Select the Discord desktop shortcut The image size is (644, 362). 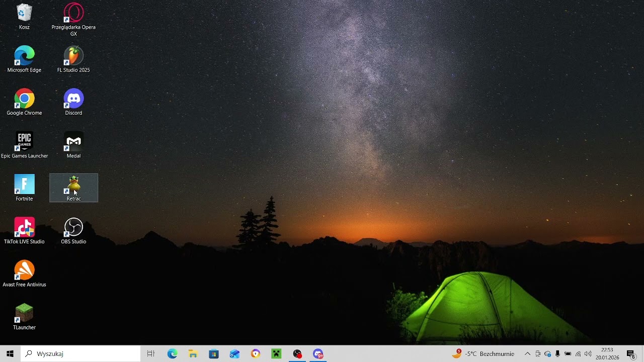click(73, 102)
